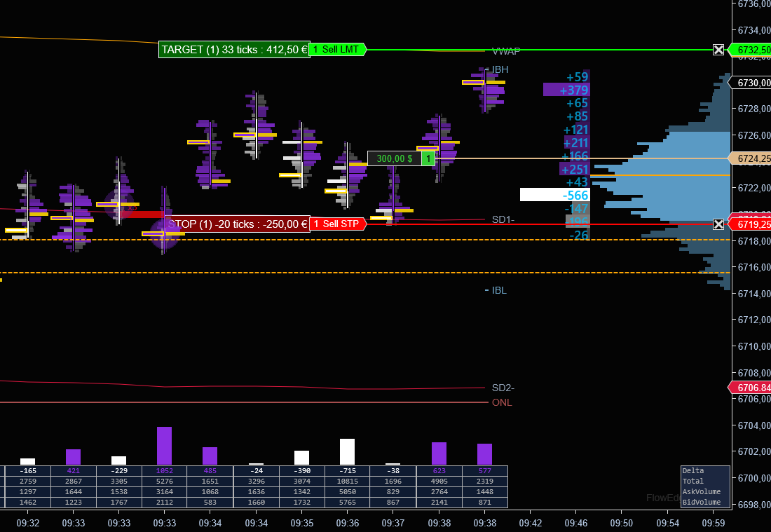
Task: Click the IBH level label
Action: tap(500, 69)
